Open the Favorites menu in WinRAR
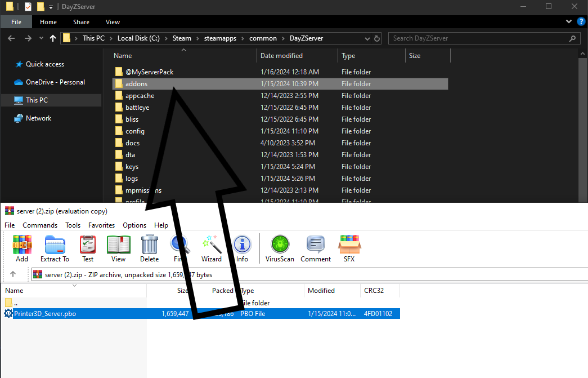588x378 pixels. [x=101, y=225]
